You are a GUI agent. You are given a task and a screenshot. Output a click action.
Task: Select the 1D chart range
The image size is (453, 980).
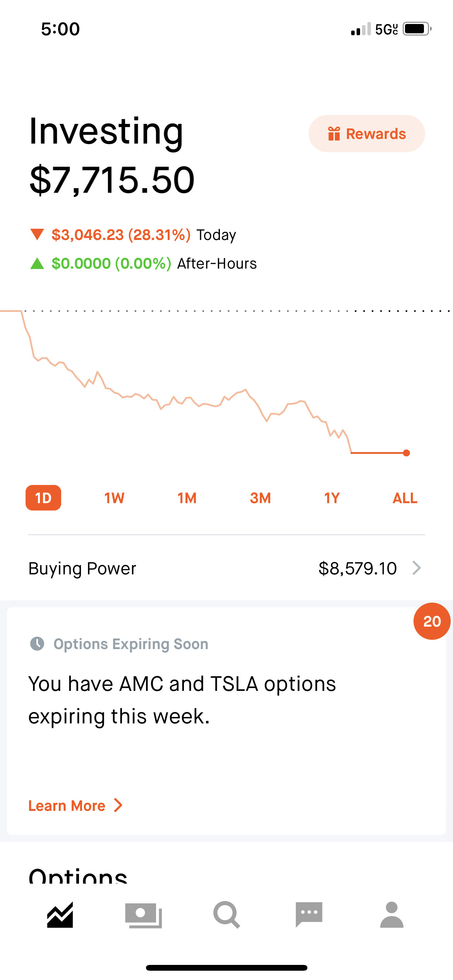tap(43, 498)
